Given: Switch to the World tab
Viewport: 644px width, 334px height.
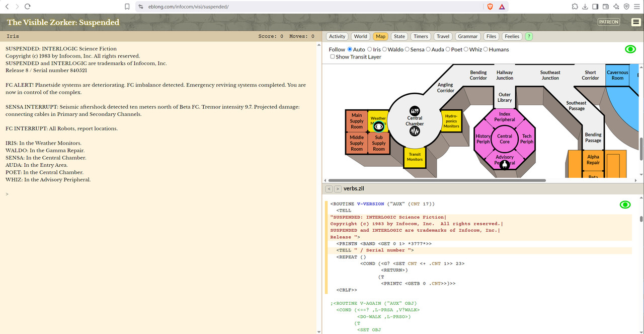Looking at the screenshot, I should 360,36.
